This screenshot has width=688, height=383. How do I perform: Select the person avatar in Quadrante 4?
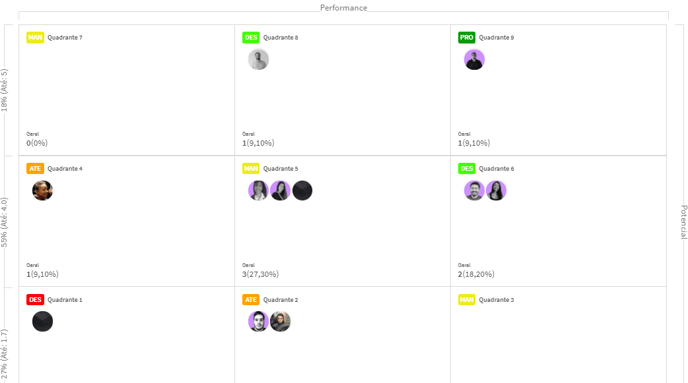pos(43,190)
